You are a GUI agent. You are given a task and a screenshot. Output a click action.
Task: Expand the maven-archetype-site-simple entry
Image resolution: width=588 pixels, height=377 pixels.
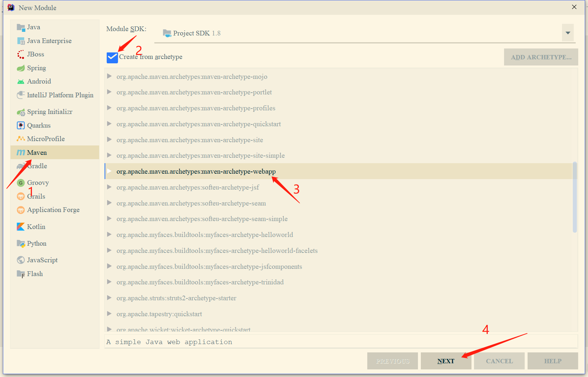109,155
